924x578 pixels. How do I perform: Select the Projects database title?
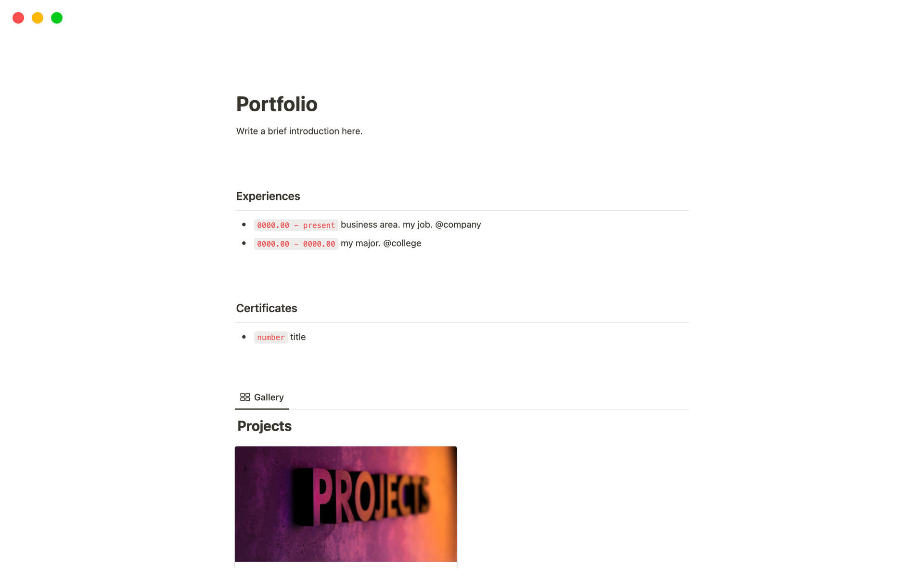click(x=264, y=426)
